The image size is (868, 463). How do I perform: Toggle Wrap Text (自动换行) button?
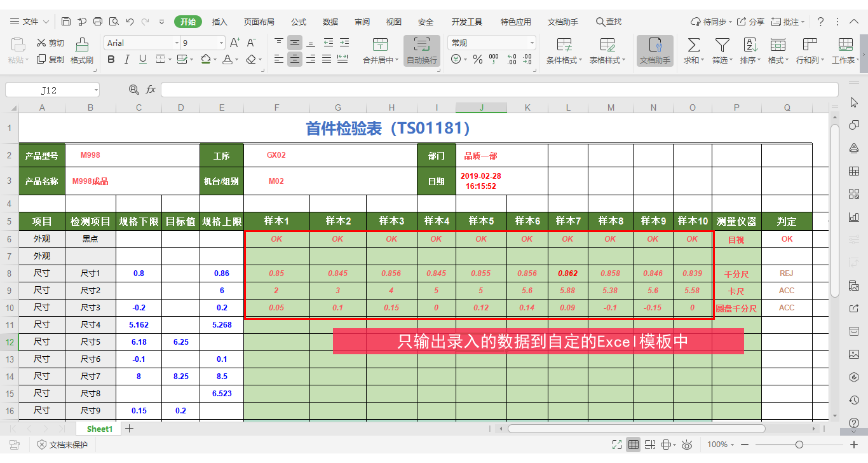[421, 45]
